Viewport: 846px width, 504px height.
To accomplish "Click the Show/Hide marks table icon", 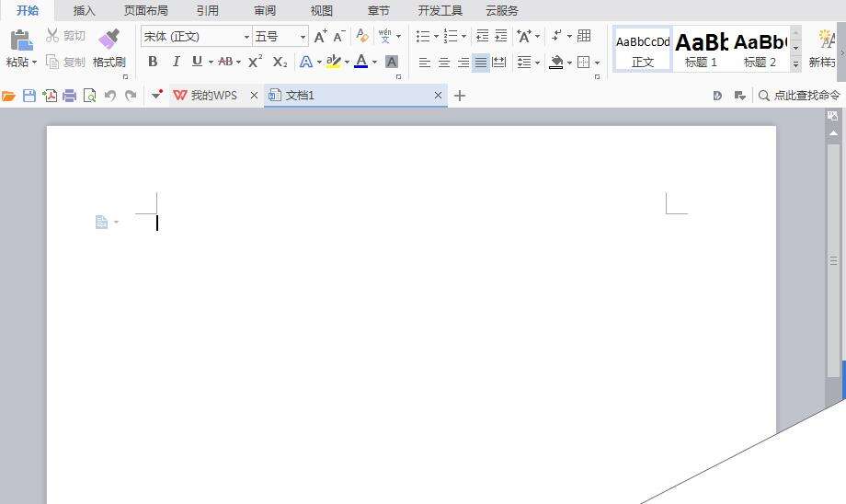I will click(x=584, y=36).
